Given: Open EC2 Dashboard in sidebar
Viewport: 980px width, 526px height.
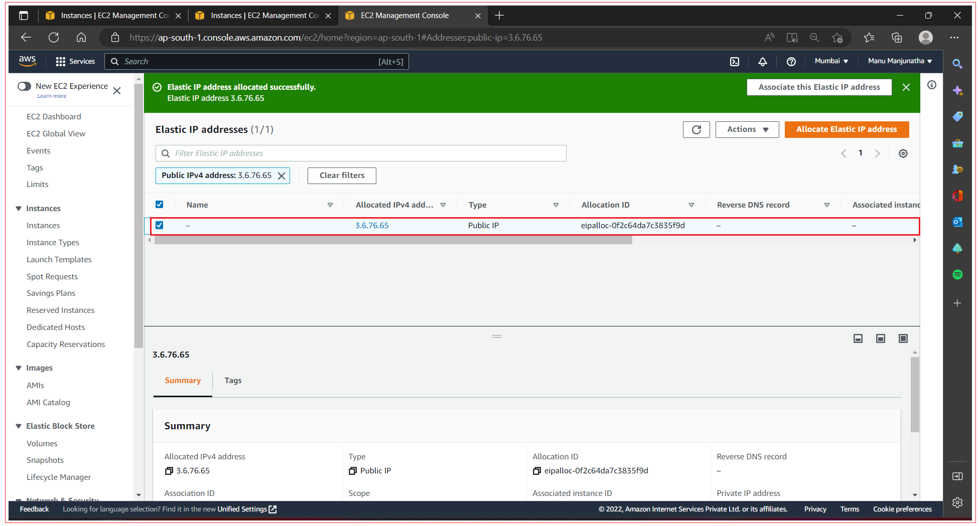Looking at the screenshot, I should tap(54, 117).
